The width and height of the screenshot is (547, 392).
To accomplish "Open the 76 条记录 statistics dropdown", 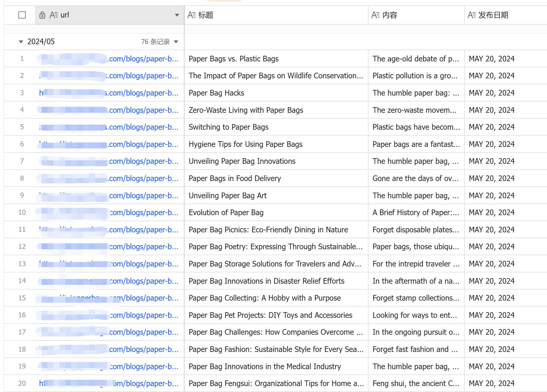I will pos(176,42).
